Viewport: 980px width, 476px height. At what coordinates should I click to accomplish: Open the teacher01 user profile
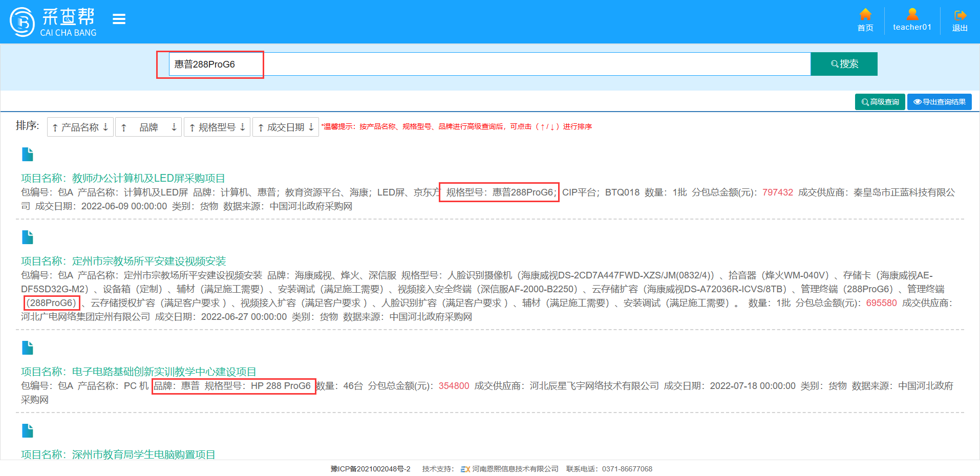tap(912, 20)
